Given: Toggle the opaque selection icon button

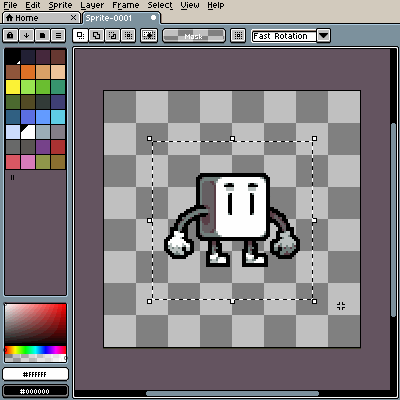Looking at the screenshot, I should 149,35.
